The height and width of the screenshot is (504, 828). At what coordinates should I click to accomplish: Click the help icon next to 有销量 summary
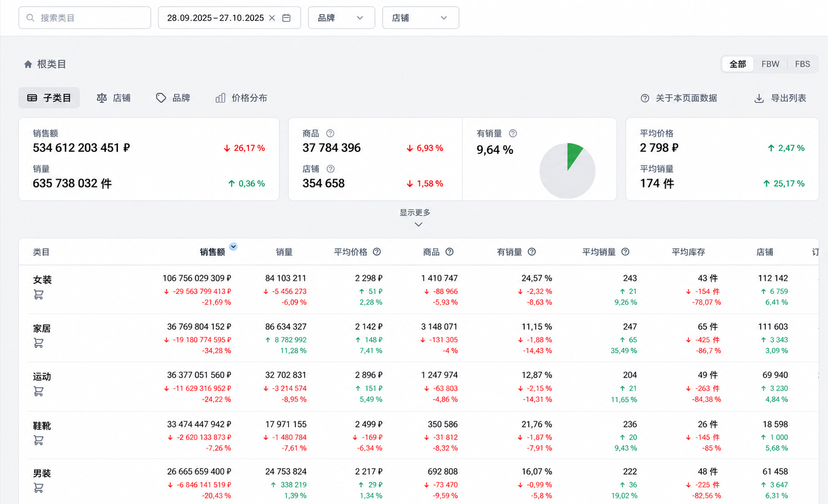(x=513, y=133)
